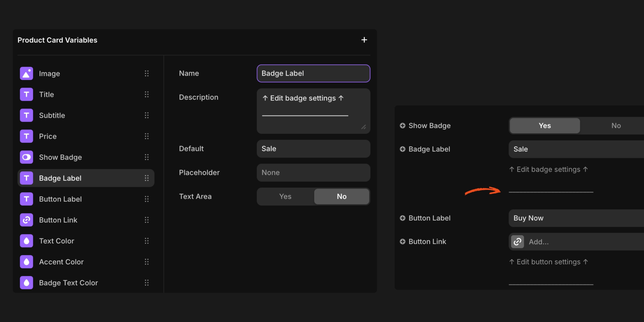Add a new variable with the plus icon

(364, 40)
